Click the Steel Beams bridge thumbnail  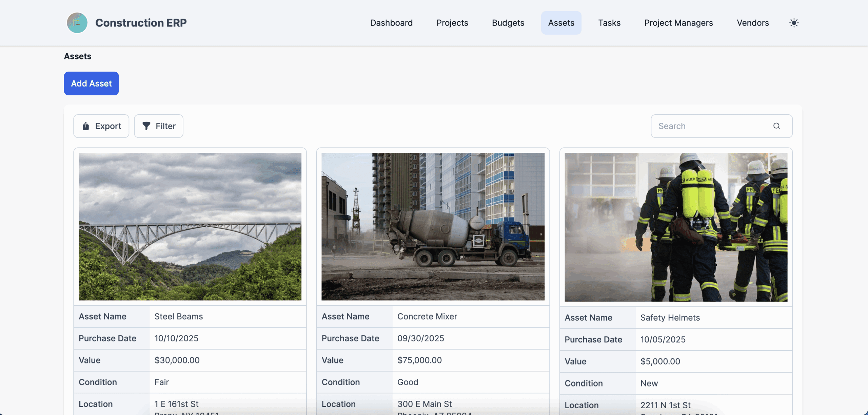(x=190, y=226)
